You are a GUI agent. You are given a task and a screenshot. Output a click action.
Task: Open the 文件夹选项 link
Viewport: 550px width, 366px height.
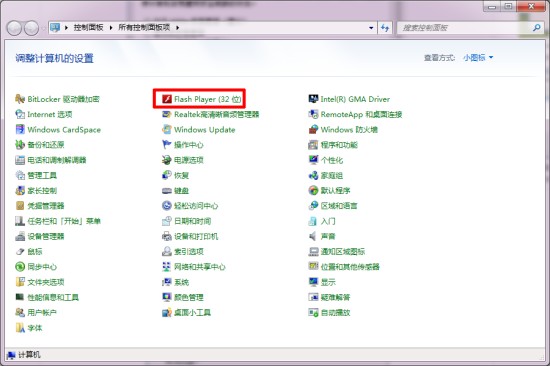(x=46, y=282)
